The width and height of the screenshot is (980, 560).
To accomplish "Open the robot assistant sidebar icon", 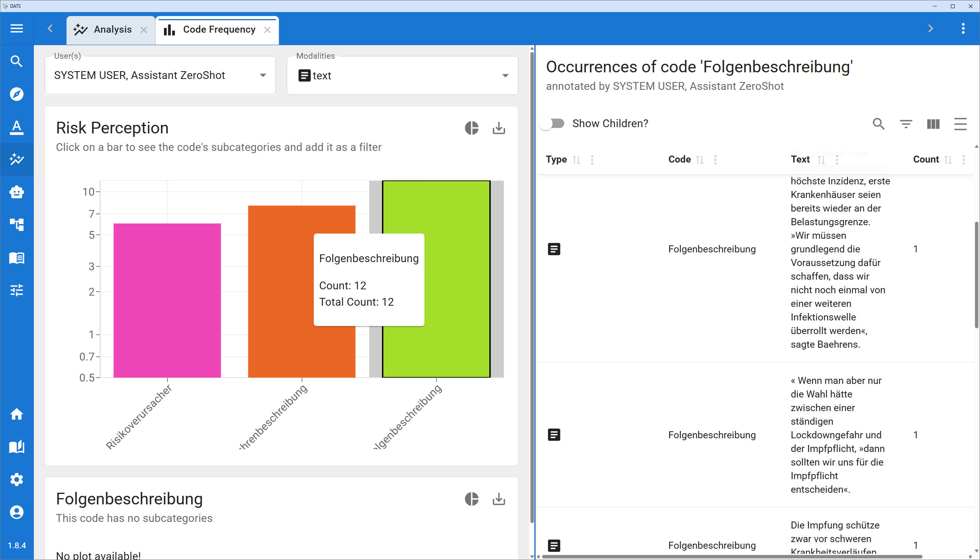I will click(x=17, y=192).
